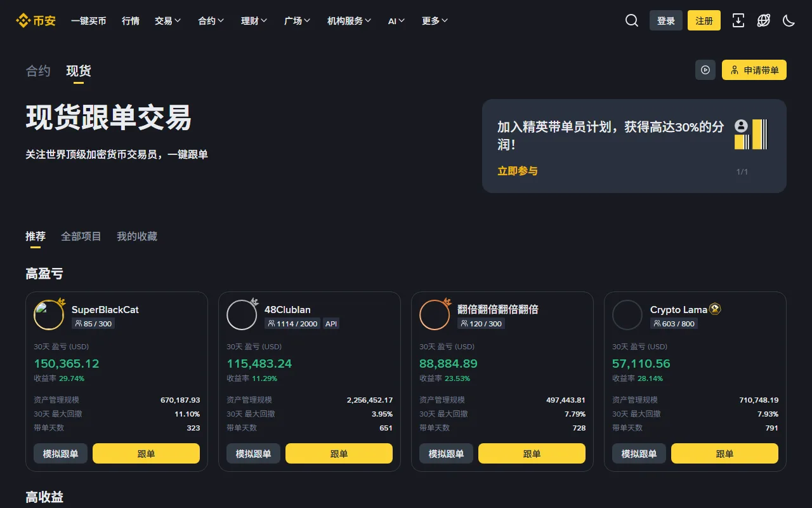Click 模拟跟单 on 48Clublan card
Image resolution: width=812 pixels, height=508 pixels.
tap(253, 453)
